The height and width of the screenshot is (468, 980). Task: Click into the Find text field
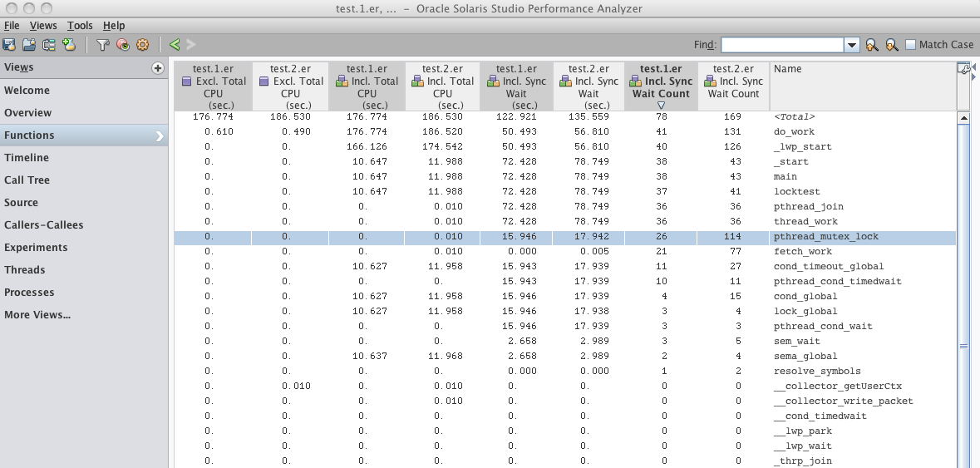782,44
